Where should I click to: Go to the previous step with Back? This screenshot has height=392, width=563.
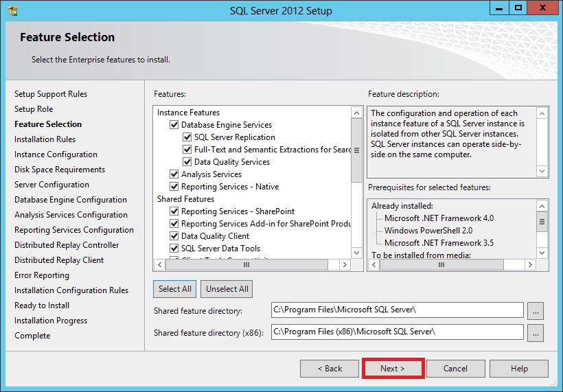point(330,369)
